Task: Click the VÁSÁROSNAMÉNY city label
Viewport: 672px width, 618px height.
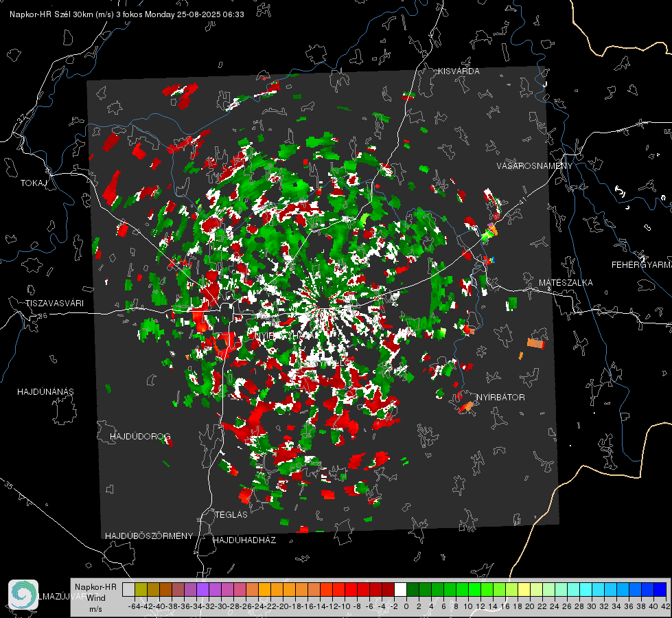Action: point(535,166)
